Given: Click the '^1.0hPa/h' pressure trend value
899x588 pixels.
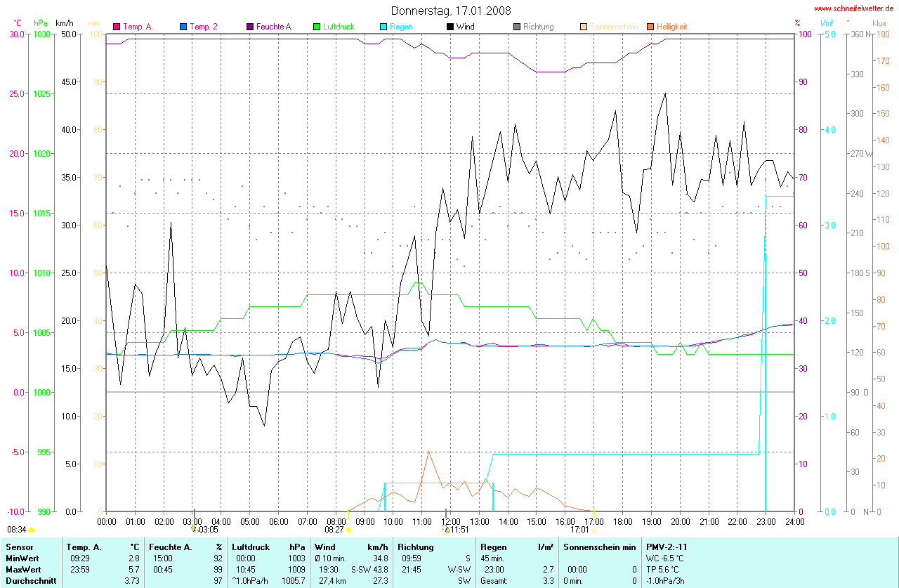Looking at the screenshot, I should pyautogui.click(x=250, y=582).
